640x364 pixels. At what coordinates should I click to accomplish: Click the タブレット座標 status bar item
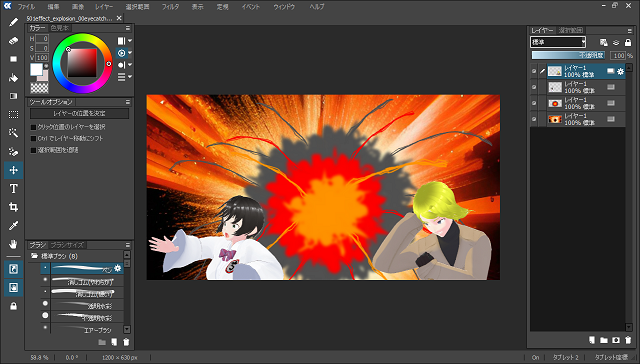click(x=611, y=357)
